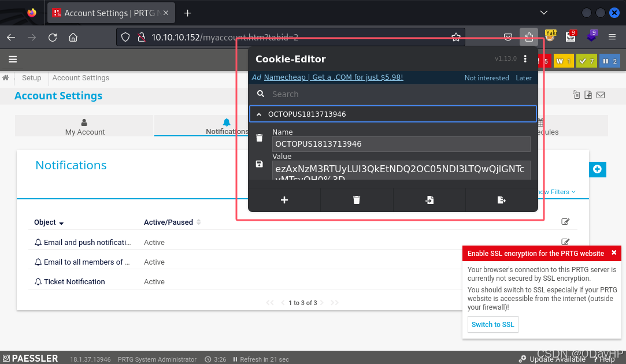Open envelope icon in page header
Viewport: 626px width, 364px height.
click(601, 95)
